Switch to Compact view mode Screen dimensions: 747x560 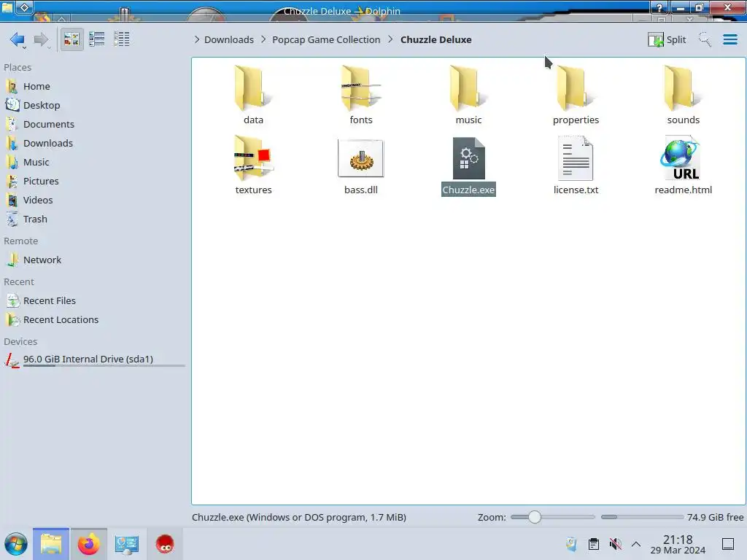(x=97, y=39)
